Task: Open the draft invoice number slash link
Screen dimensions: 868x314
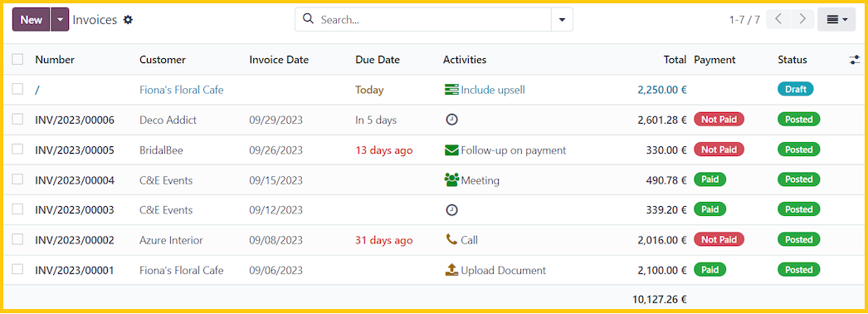Action: [37, 90]
